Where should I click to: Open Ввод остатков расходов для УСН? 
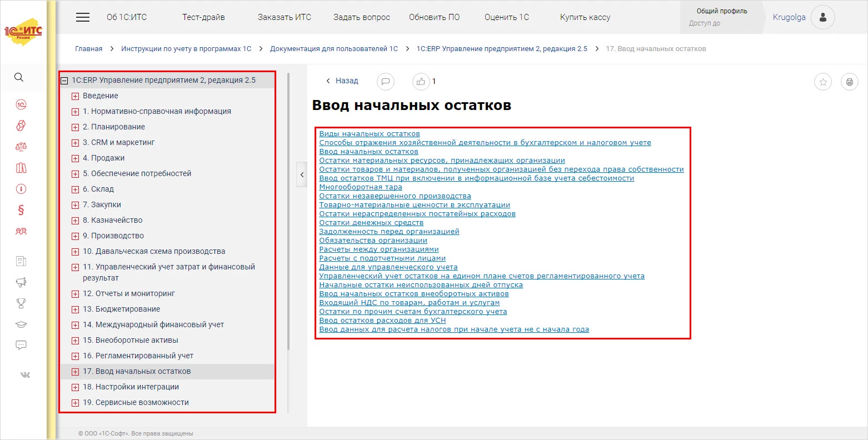pos(382,321)
